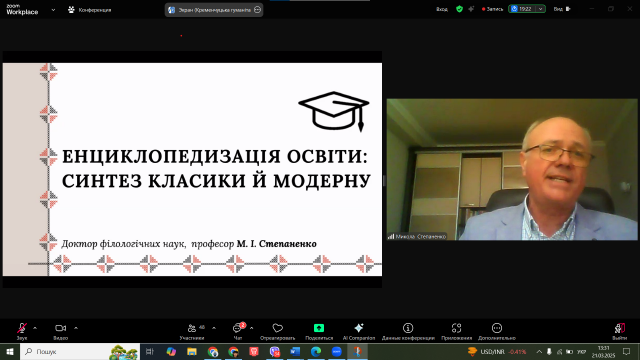
Task: Open Данные конференции info icon
Action: pyautogui.click(x=408, y=328)
